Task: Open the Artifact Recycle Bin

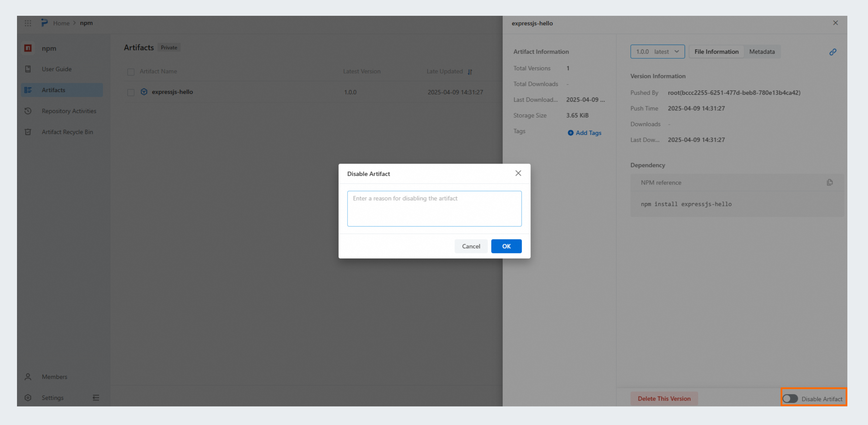Action: point(67,132)
